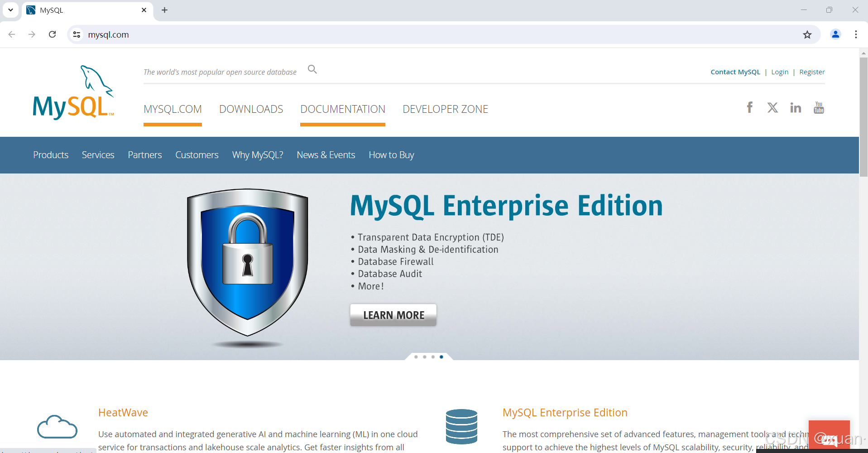Image resolution: width=868 pixels, height=453 pixels.
Task: Open the browser profile avatar
Action: click(835, 34)
